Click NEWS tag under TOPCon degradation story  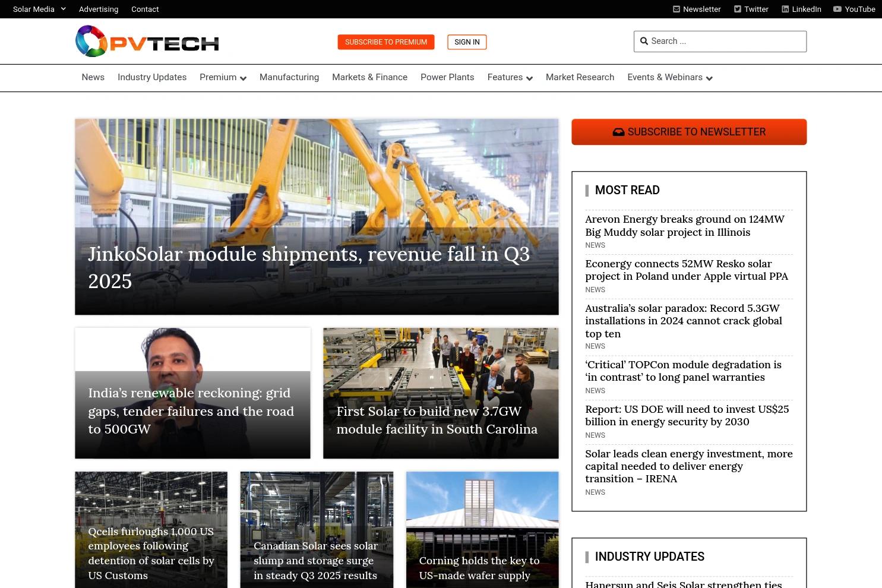point(595,391)
